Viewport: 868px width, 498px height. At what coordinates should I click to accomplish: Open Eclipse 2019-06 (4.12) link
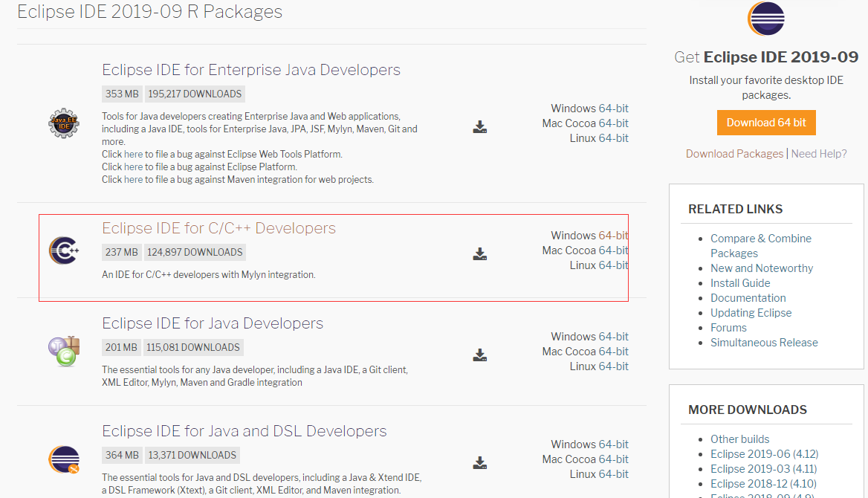click(x=765, y=454)
